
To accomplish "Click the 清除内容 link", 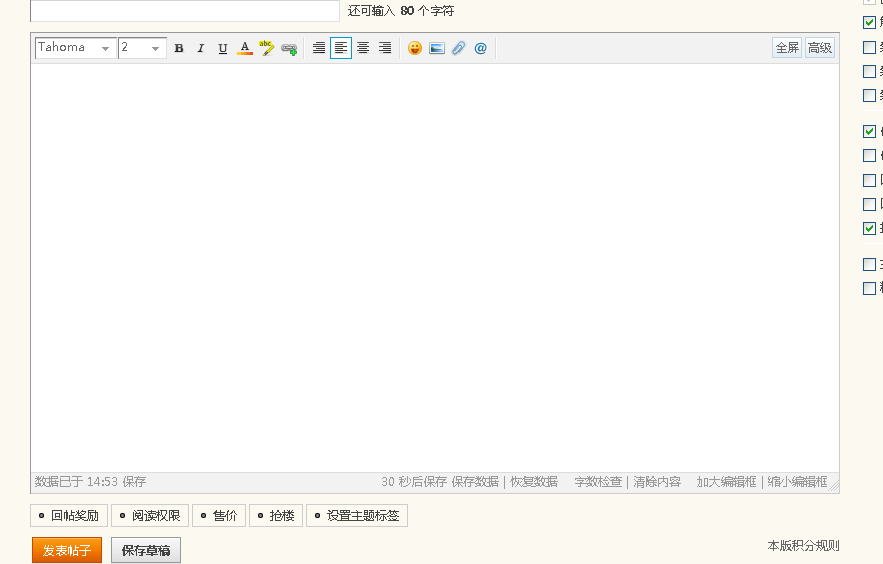I will click(x=656, y=482).
